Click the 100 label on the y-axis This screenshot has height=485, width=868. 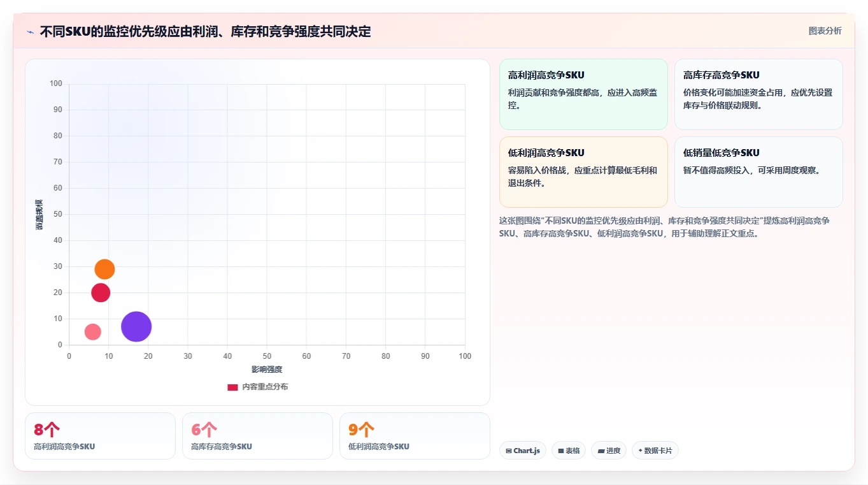(56, 83)
